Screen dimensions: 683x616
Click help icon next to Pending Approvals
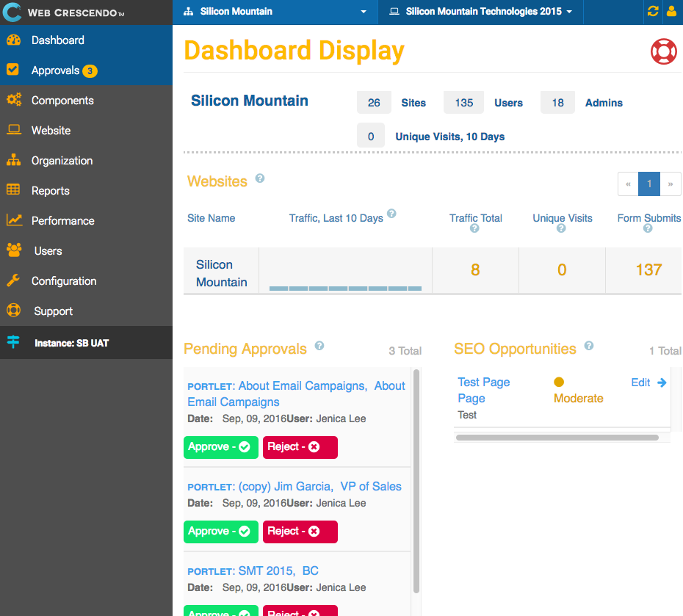(x=319, y=346)
